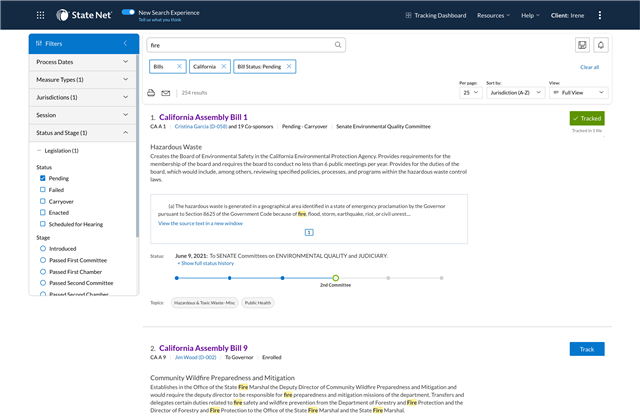Image resolution: width=640 pixels, height=420 pixels.
Task: Click the Jim Wood sponsor link
Action: [196, 358]
